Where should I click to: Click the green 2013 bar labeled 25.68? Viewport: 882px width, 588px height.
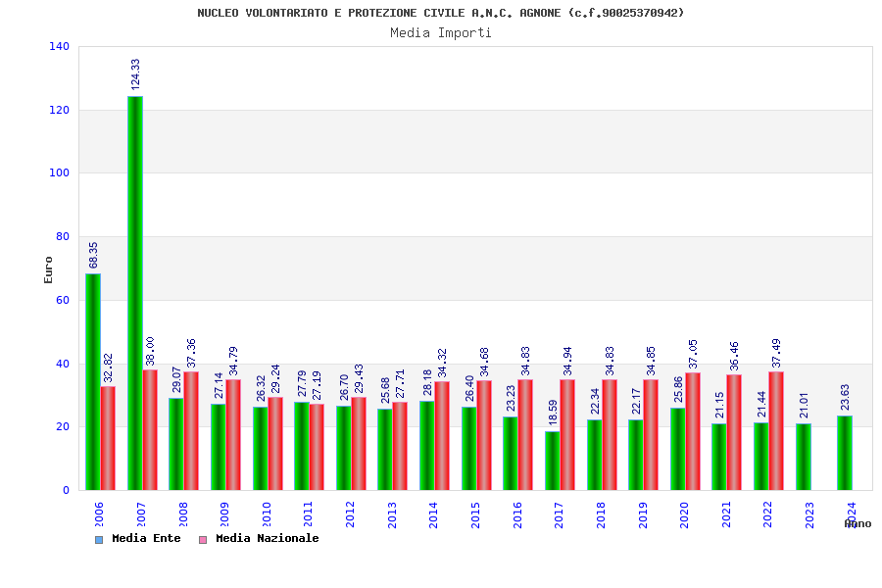pos(385,450)
